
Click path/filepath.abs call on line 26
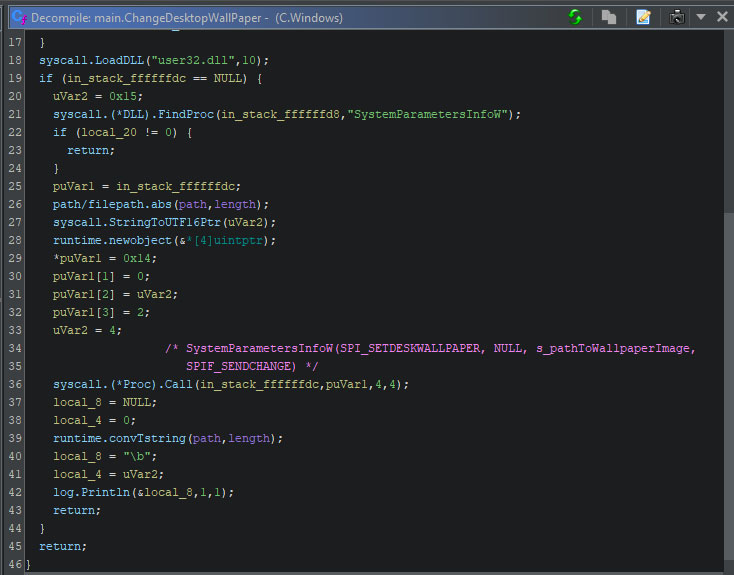point(112,205)
